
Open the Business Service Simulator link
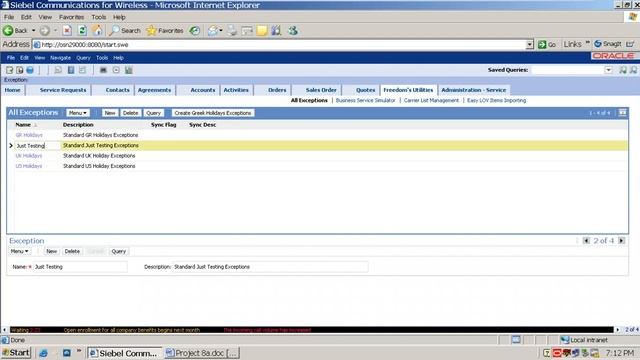pyautogui.click(x=365, y=100)
